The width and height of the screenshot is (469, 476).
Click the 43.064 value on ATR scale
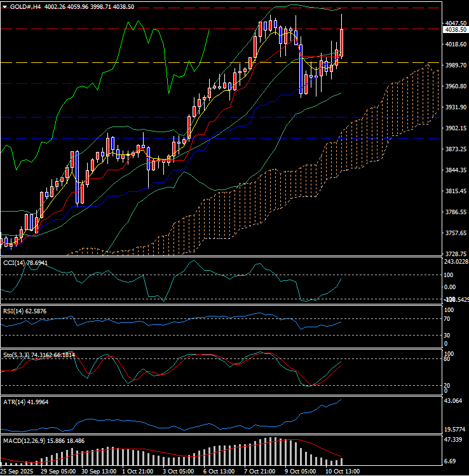pyautogui.click(x=455, y=402)
